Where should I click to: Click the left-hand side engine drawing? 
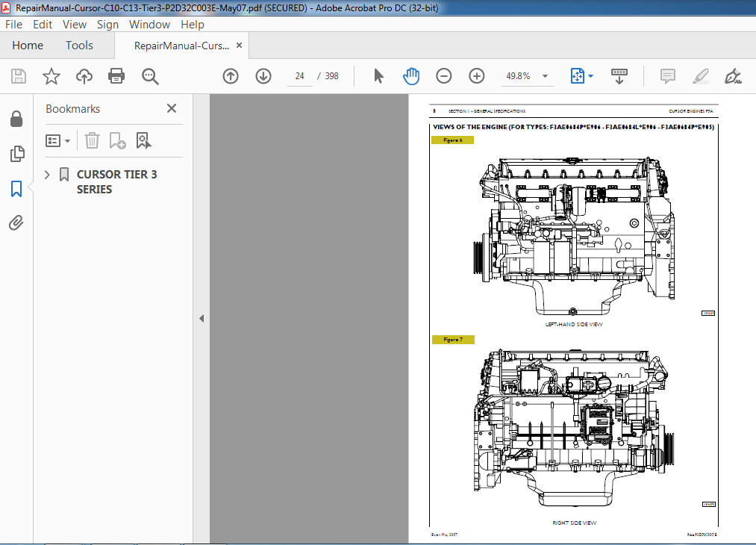(x=574, y=237)
